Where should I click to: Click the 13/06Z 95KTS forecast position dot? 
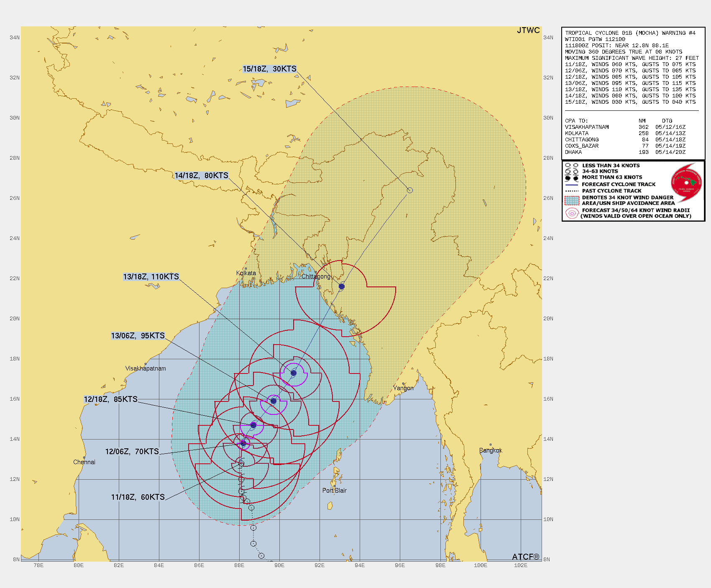point(274,401)
